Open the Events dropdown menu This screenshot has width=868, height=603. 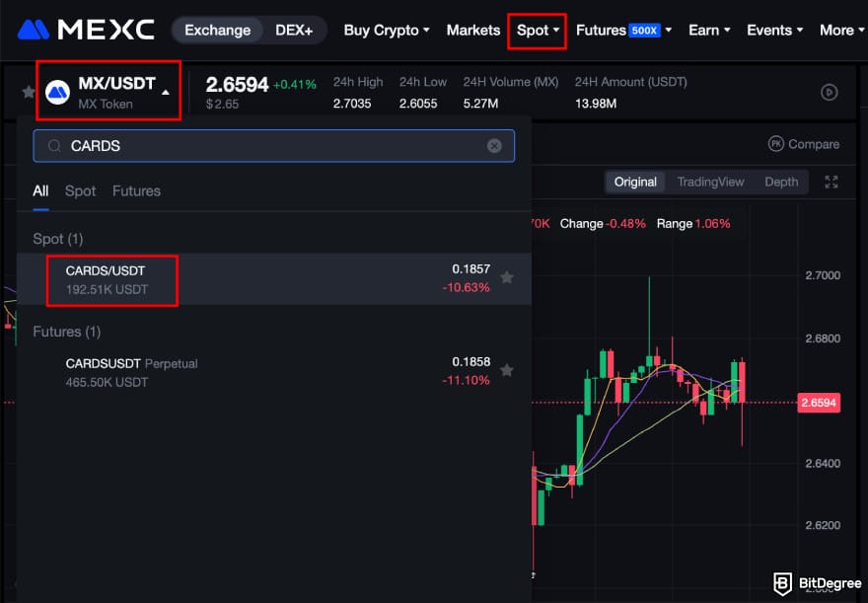tap(774, 30)
